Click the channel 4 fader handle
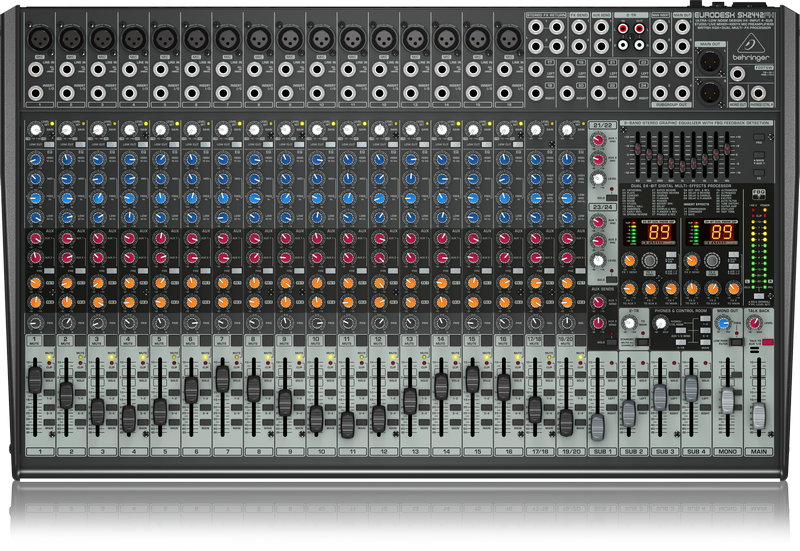This screenshot has width=800, height=551. 128,417
